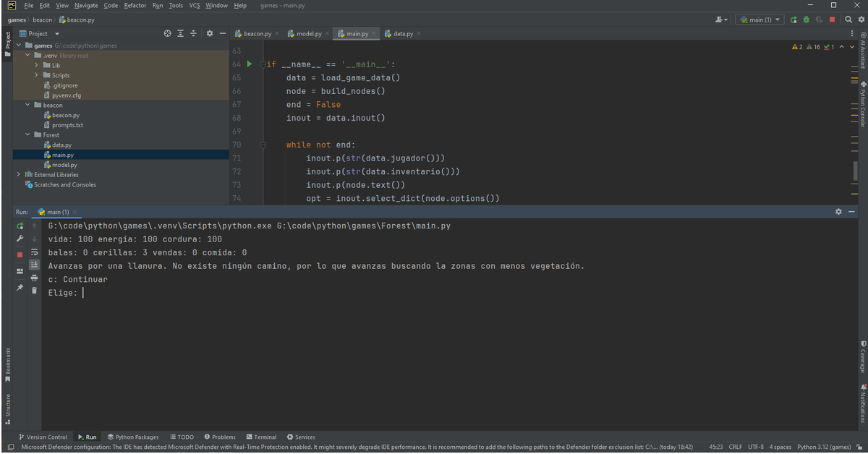The height and width of the screenshot is (454, 868).
Task: Hide the Run tool window
Action: pyautogui.click(x=852, y=212)
